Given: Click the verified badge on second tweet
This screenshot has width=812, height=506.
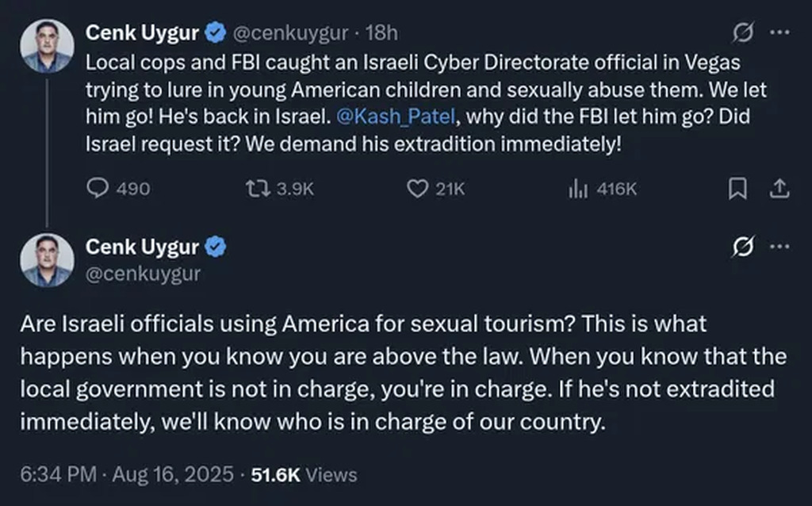Looking at the screenshot, I should tap(216, 247).
